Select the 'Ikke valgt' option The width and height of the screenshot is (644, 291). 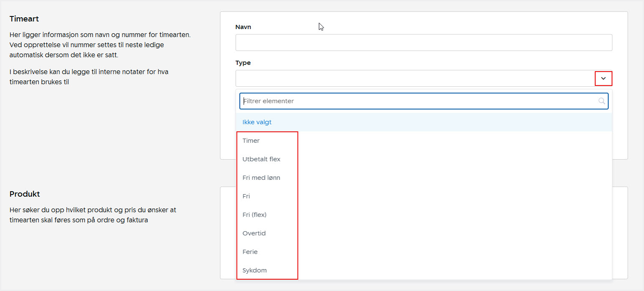[257, 122]
